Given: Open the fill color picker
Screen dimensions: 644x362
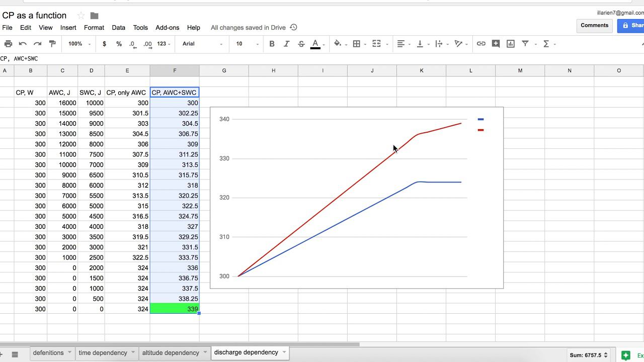Looking at the screenshot, I should click(338, 44).
